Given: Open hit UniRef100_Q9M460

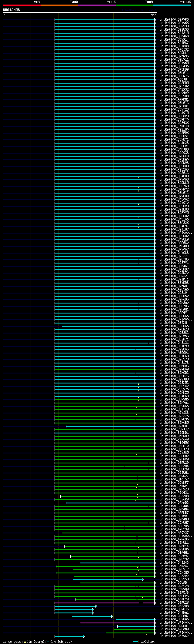Looking at the screenshot, I should (174, 36).
